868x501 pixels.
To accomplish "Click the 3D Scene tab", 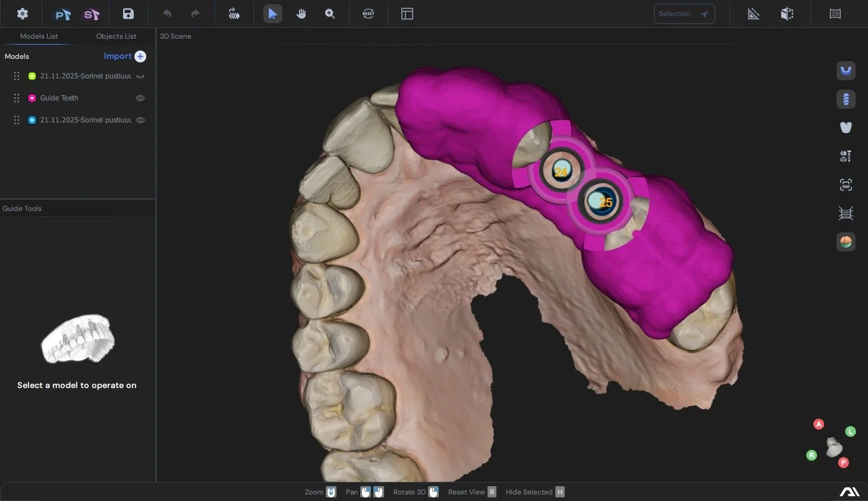I will coord(175,36).
